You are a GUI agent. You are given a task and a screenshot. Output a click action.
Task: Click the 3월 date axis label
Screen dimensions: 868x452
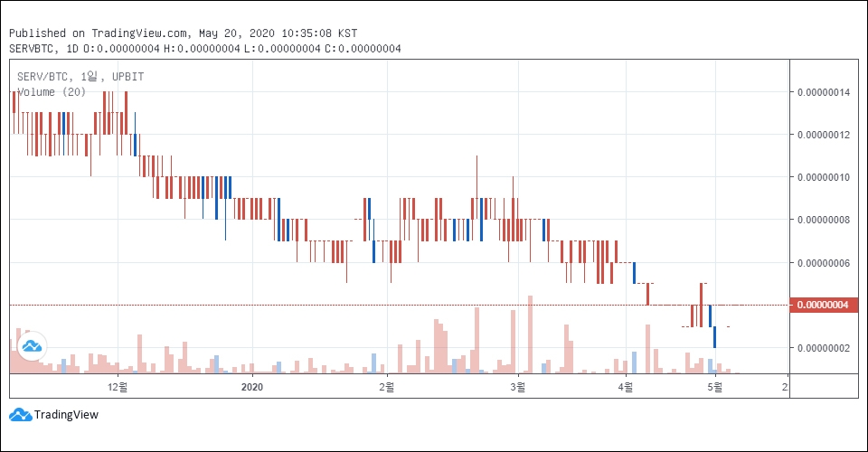[x=518, y=387]
